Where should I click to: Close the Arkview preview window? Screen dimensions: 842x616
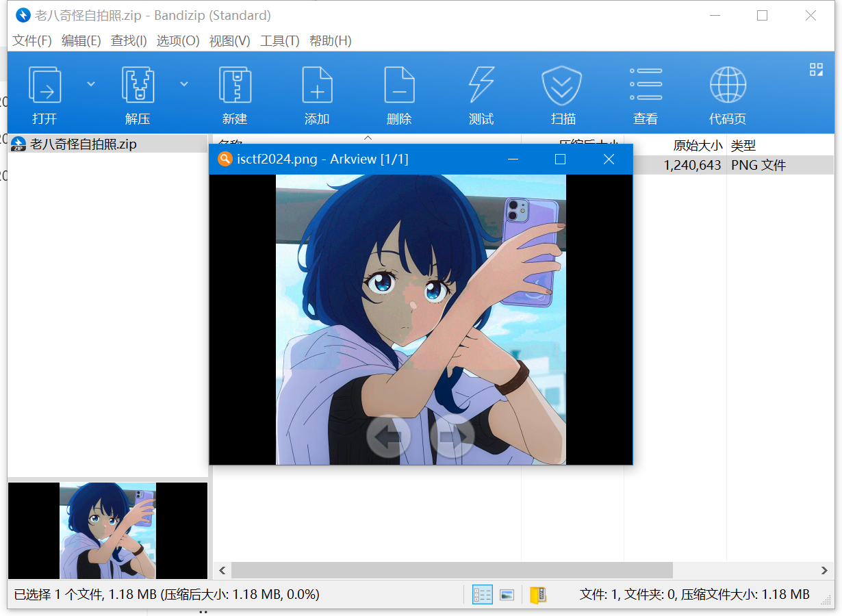[x=609, y=159]
